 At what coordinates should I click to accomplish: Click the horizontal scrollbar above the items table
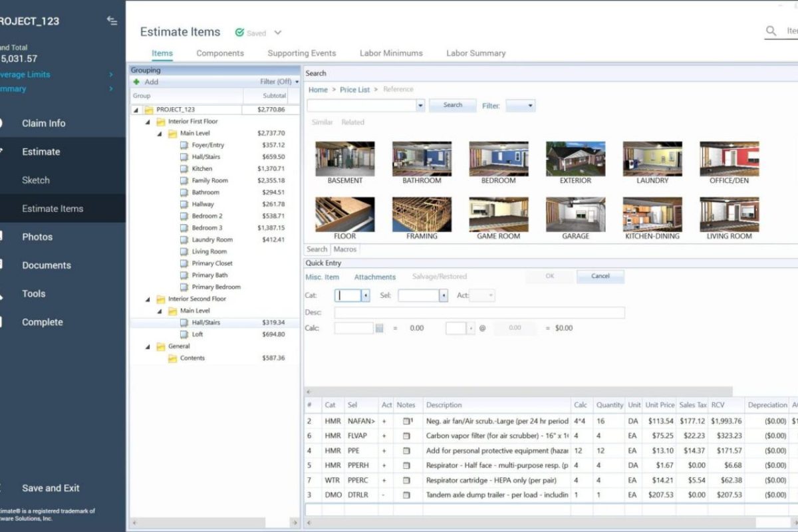pyautogui.click(x=519, y=392)
